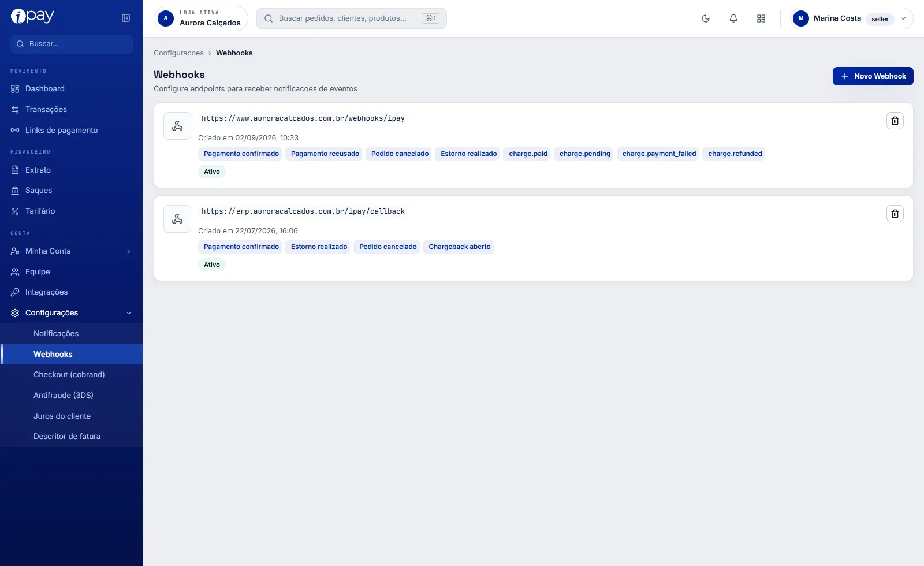Viewport: 924px width, 566px height.
Task: Click the Minha Conta user icon
Action: 15,251
